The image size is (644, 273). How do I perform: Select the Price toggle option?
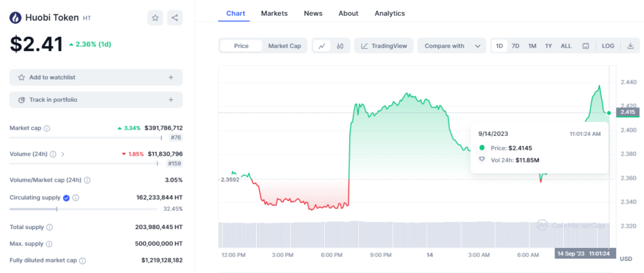coord(241,46)
